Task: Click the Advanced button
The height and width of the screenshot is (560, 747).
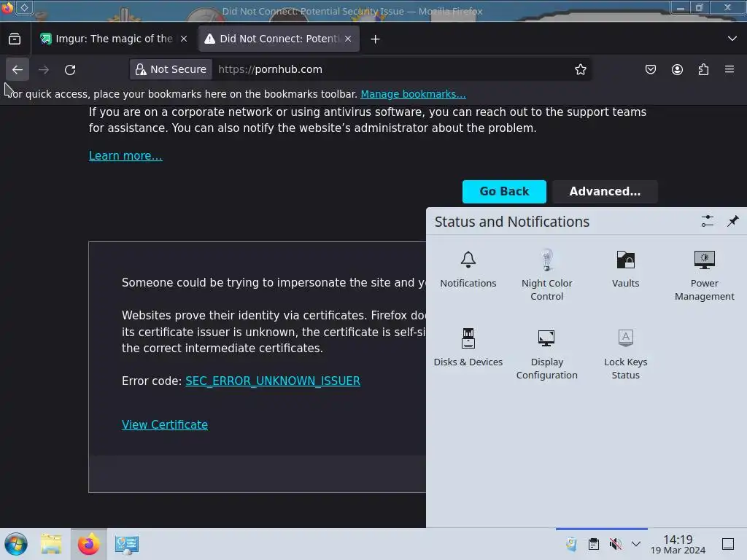Action: coord(605,192)
